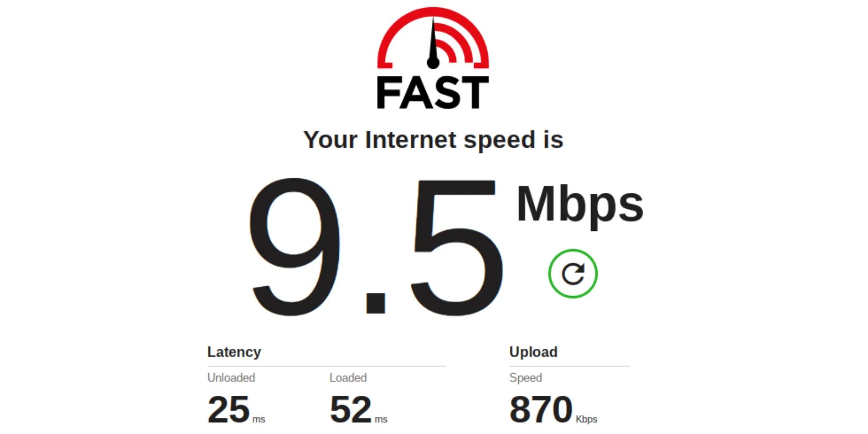Click the ms unit beside 25
Screen dimensions: 868x434
coord(259,420)
